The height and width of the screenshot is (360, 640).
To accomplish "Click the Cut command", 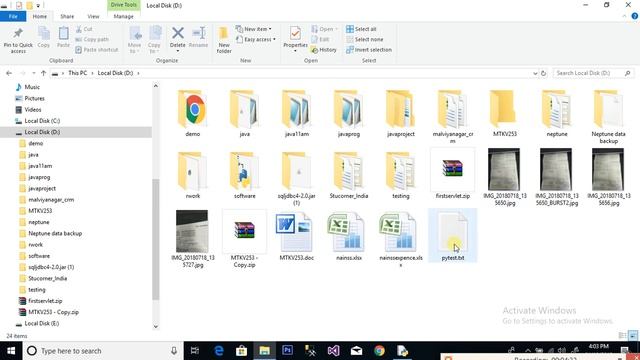I will tap(84, 29).
